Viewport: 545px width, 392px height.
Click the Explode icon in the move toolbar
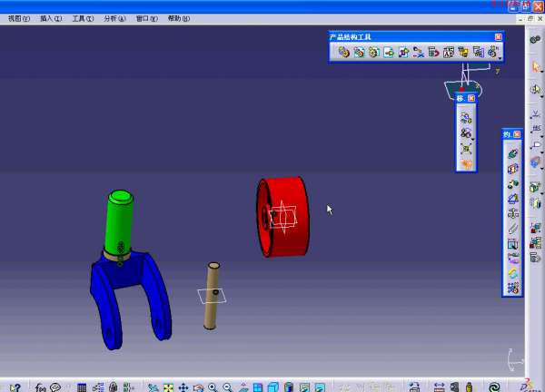click(x=466, y=149)
